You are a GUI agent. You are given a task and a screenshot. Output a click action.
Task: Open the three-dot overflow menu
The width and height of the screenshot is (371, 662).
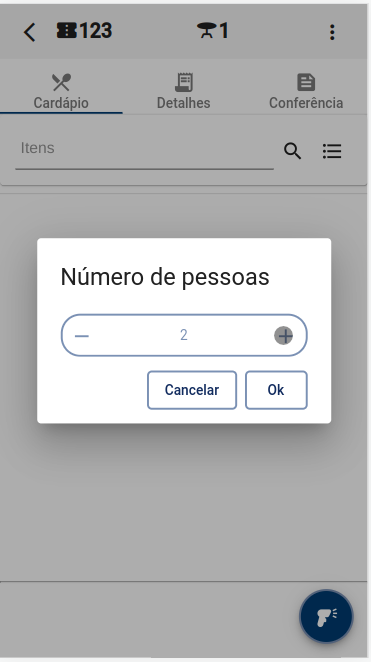pyautogui.click(x=332, y=32)
